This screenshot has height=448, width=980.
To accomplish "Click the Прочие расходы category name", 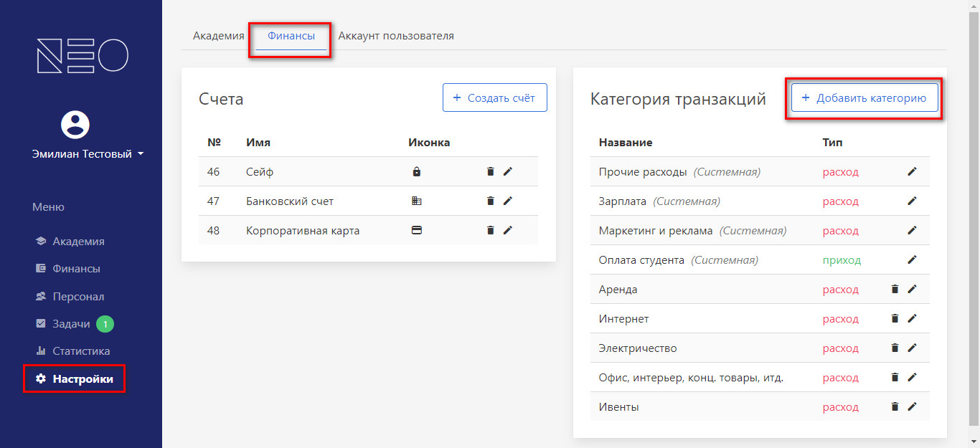I will click(x=643, y=172).
